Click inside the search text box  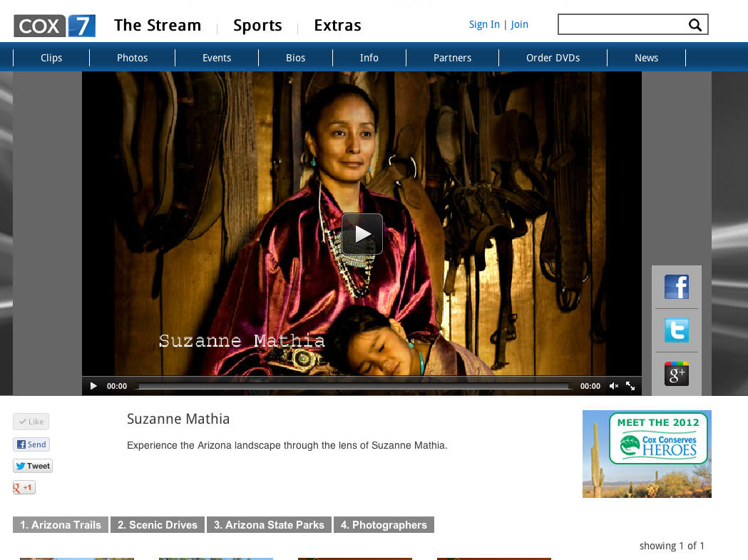tap(622, 25)
